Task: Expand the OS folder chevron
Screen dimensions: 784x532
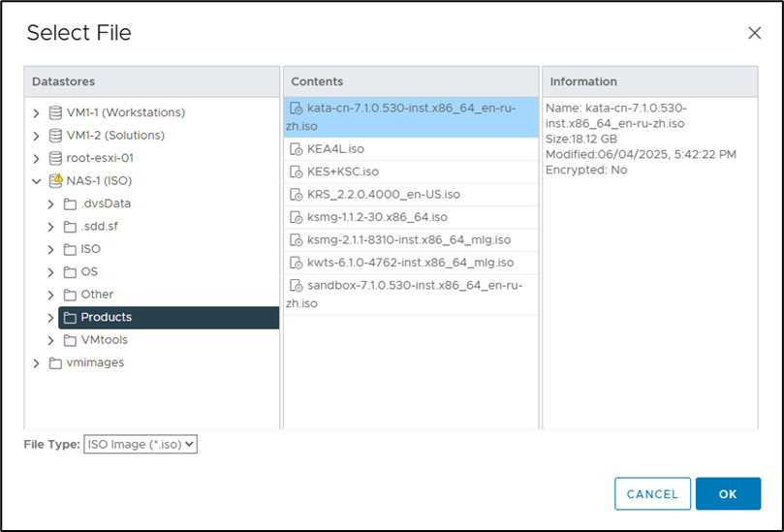Action: 50,272
